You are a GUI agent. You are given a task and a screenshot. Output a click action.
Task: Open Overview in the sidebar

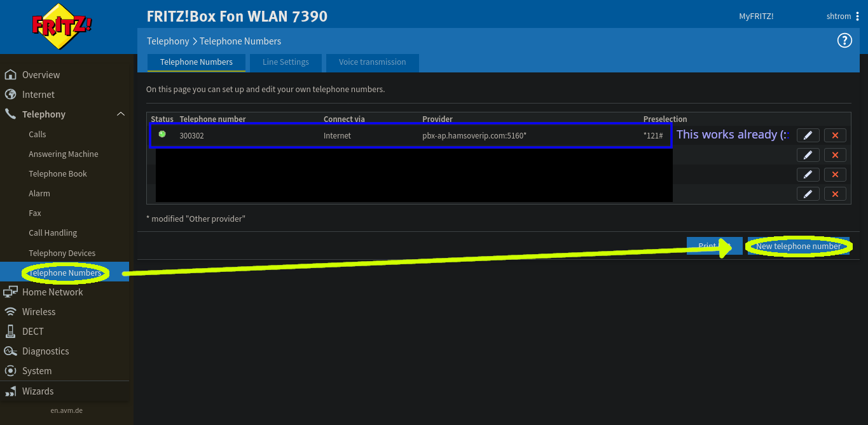coord(41,75)
